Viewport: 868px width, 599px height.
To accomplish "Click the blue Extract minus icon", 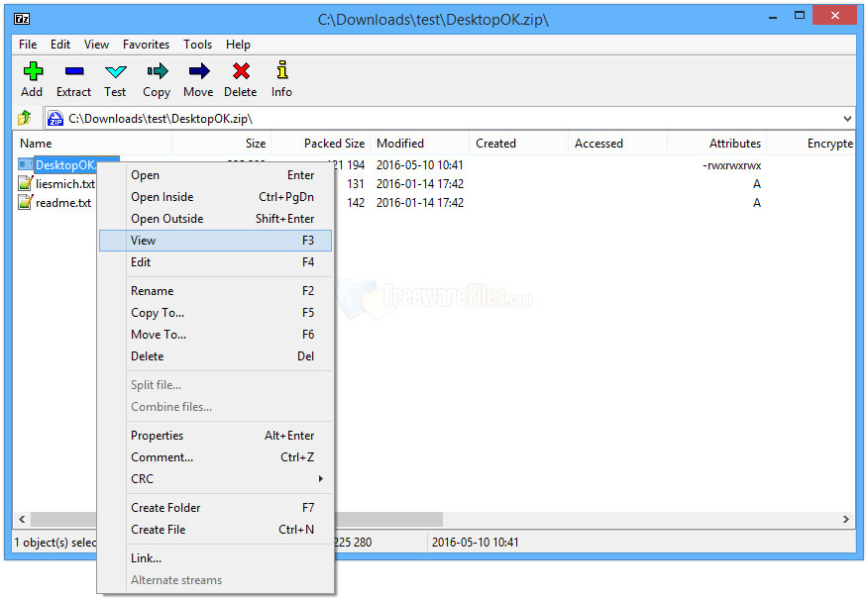I will point(74,71).
